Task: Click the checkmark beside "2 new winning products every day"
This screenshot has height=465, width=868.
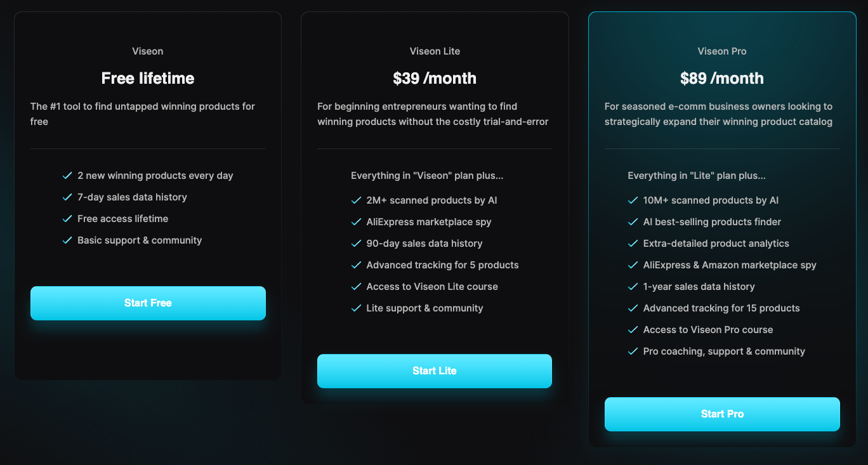Action: 67,175
